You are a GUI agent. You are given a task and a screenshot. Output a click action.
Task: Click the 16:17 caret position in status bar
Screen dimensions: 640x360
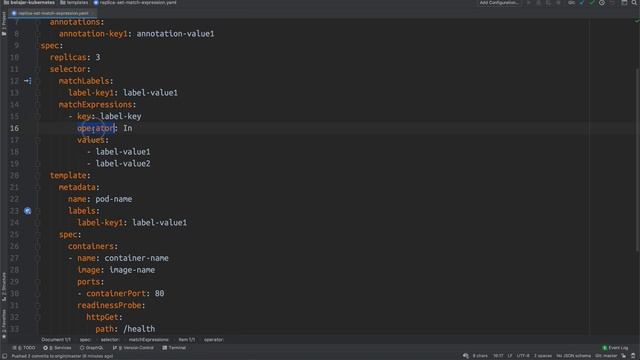coord(498,356)
